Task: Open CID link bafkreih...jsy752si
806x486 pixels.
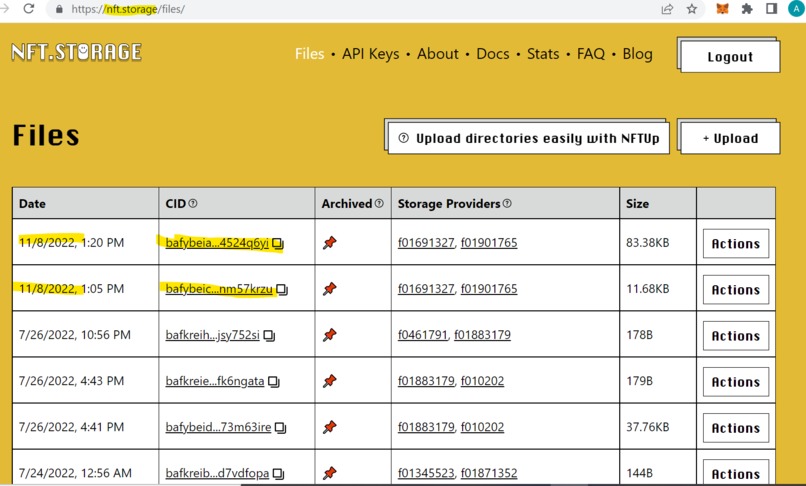Action: (x=212, y=335)
